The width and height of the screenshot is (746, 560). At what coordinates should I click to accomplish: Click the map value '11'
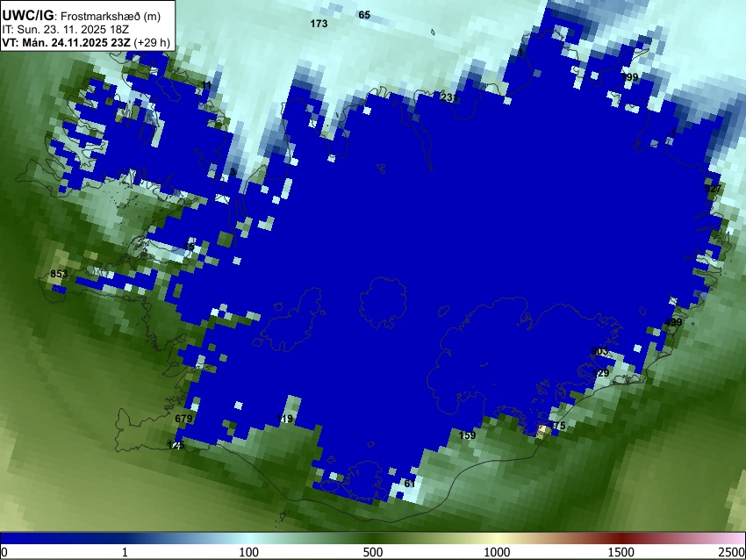[x=206, y=85]
